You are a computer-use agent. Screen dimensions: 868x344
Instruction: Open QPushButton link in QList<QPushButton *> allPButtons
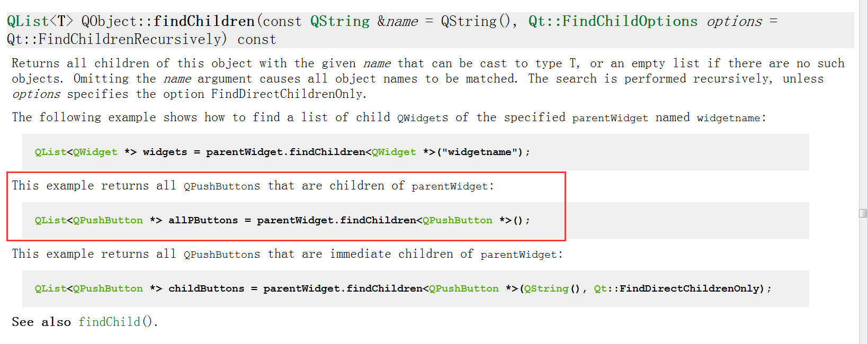(x=108, y=220)
